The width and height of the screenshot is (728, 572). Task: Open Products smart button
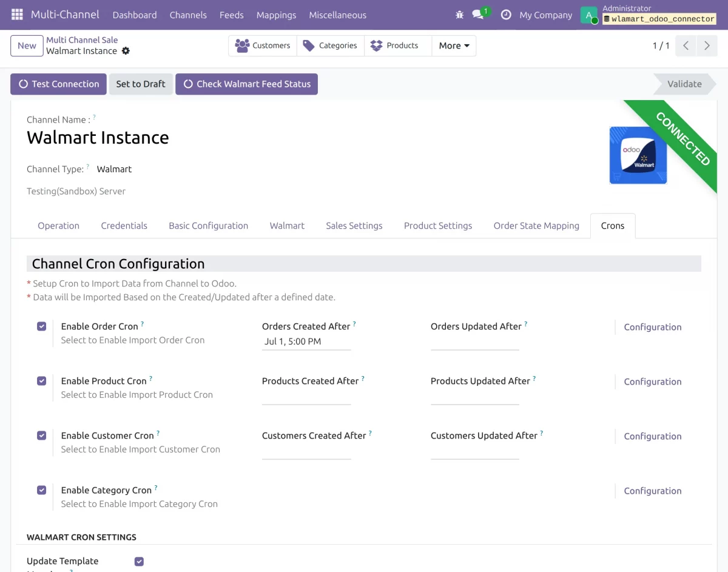(x=398, y=45)
